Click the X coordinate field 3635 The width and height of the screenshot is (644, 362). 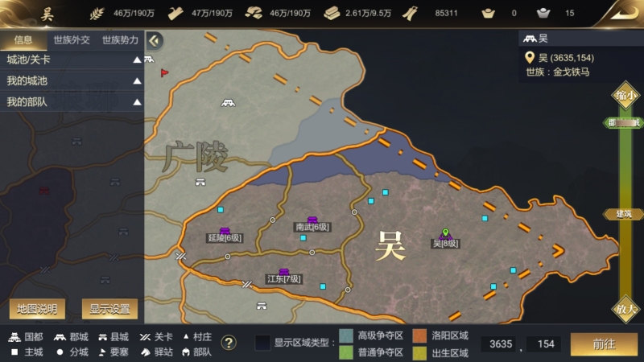coord(501,344)
